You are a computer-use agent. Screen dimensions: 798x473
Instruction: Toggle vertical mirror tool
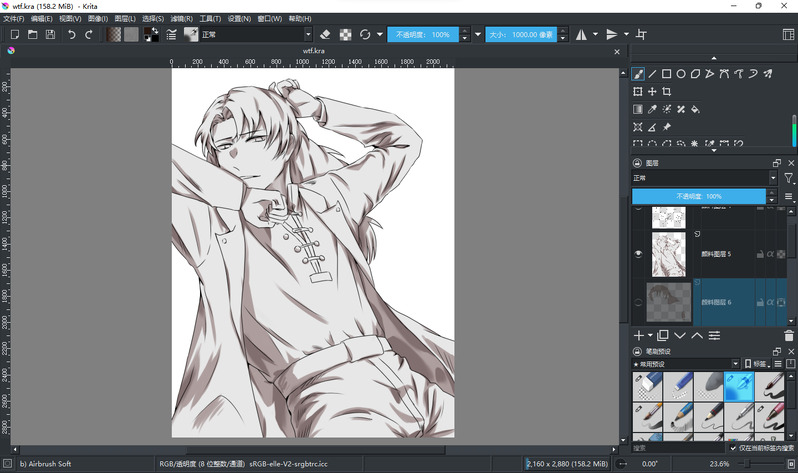[612, 35]
